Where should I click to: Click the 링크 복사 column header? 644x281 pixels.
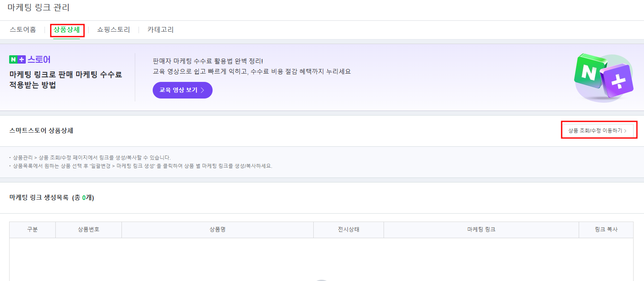[x=606, y=229]
